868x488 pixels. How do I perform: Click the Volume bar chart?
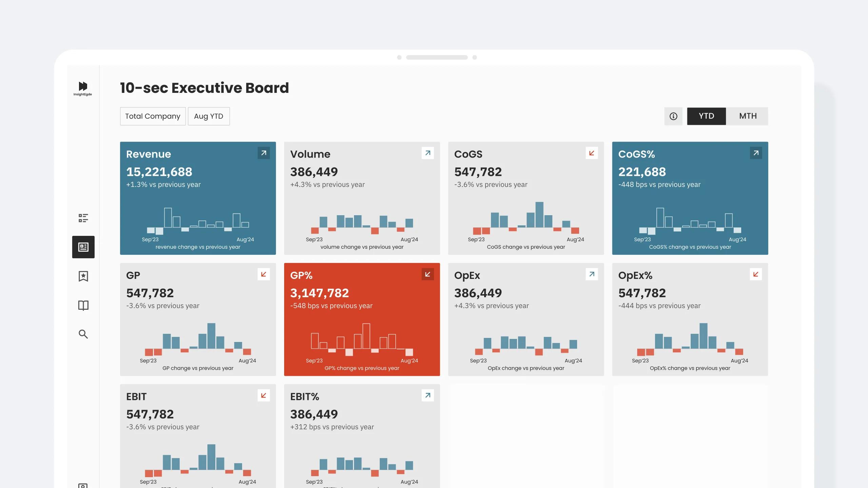(362, 224)
